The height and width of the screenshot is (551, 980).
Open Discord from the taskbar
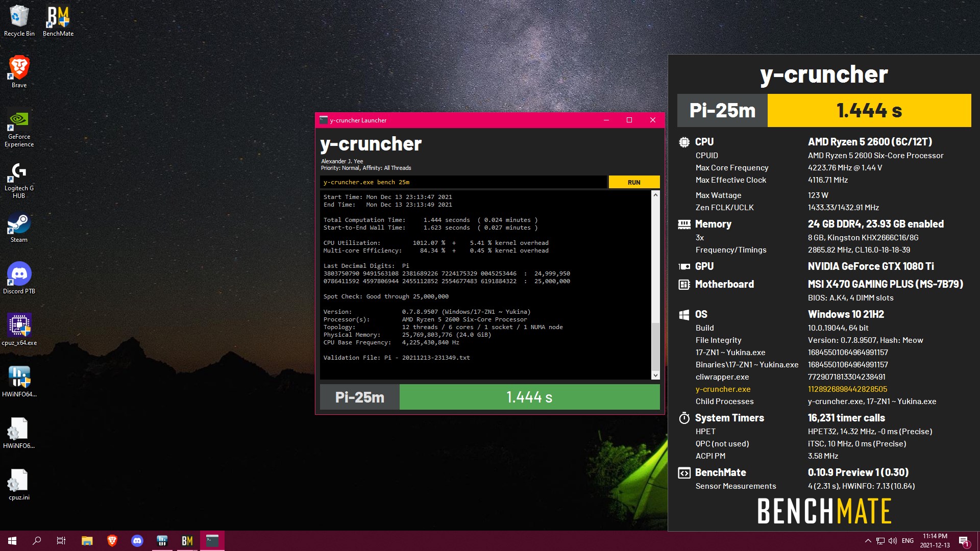[x=137, y=541]
